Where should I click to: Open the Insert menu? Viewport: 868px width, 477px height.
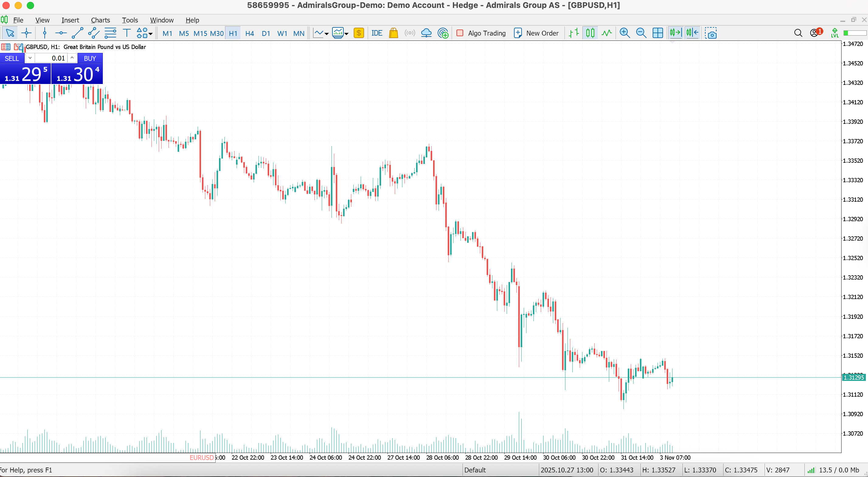pos(70,20)
